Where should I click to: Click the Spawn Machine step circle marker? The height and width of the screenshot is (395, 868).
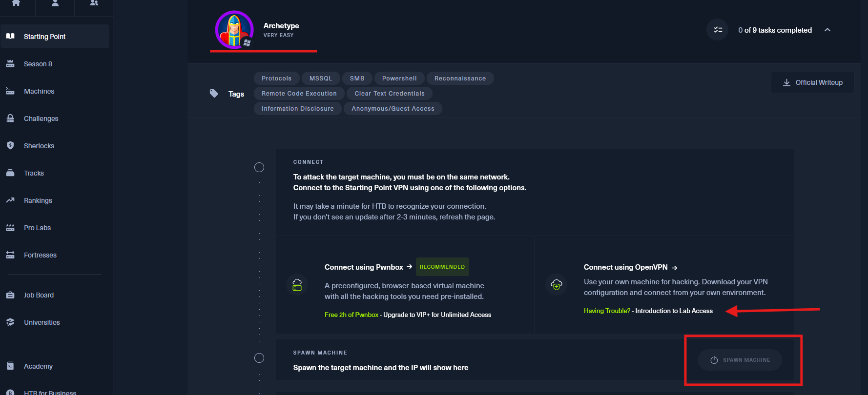pos(259,358)
